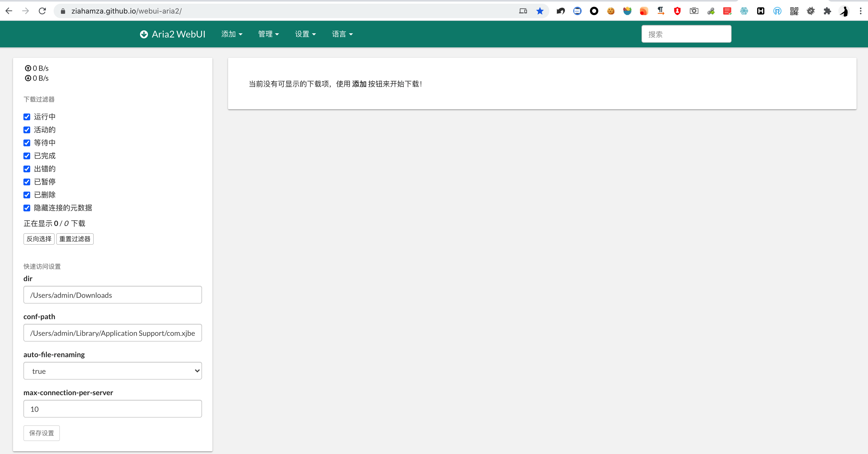
Task: Open Chrome three-dot menu
Action: [x=860, y=11]
